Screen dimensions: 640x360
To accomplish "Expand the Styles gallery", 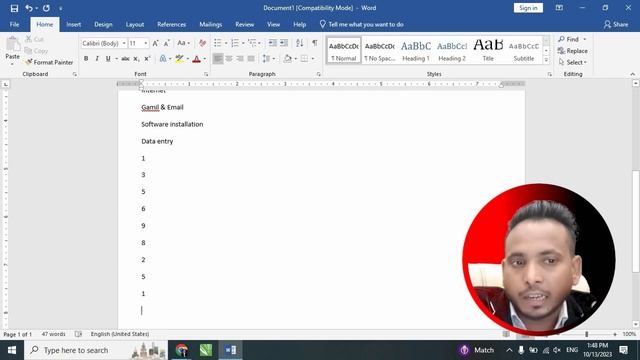I will click(546, 60).
